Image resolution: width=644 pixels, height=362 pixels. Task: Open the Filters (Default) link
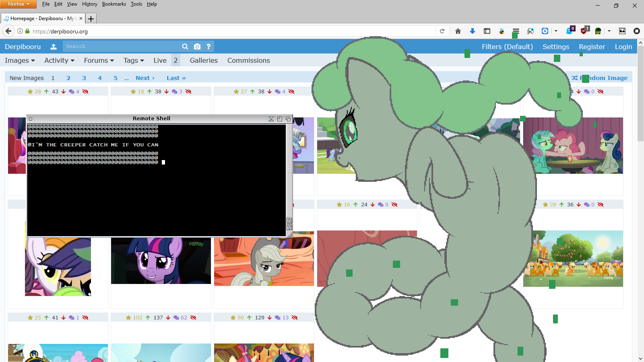tap(507, 47)
